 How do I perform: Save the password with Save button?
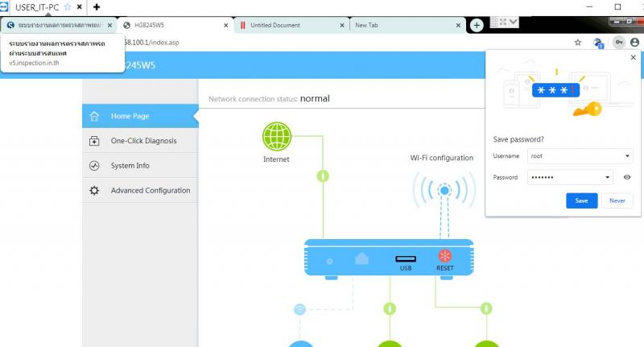(581, 200)
